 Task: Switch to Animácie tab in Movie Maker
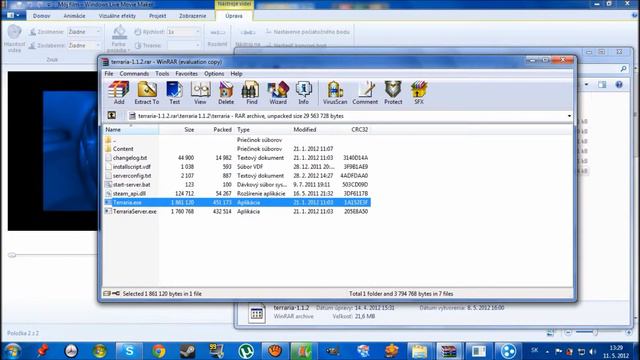(74, 16)
